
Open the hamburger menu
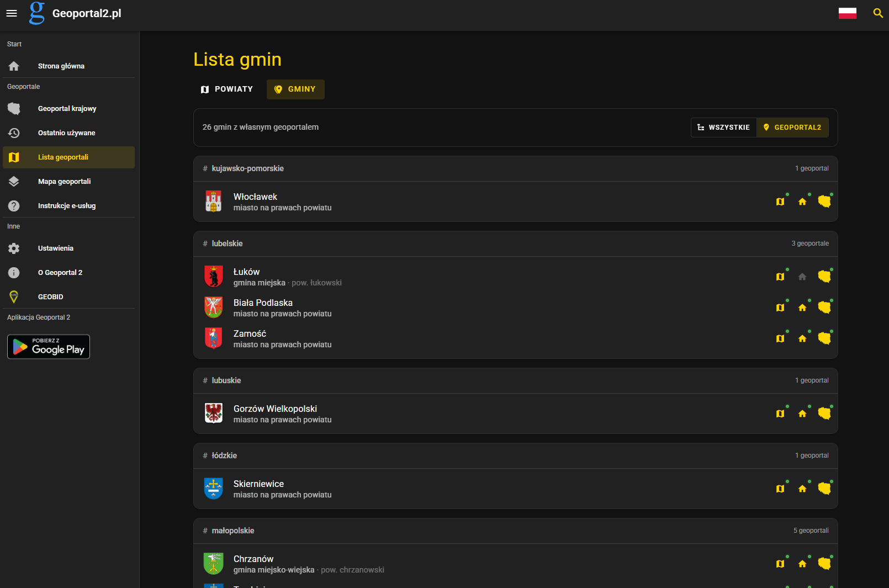[12, 13]
